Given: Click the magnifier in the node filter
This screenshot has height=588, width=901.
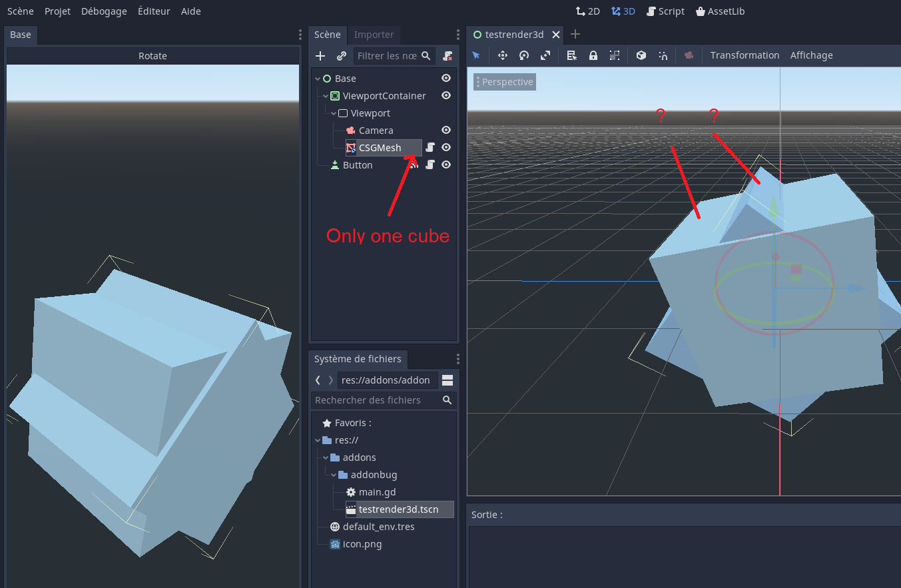Looking at the screenshot, I should tap(426, 56).
